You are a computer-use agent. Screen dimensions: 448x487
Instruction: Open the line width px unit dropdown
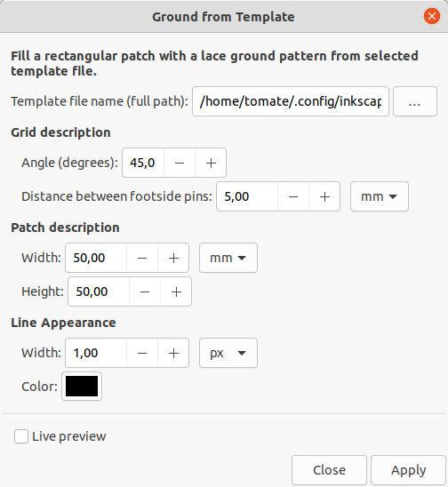228,353
